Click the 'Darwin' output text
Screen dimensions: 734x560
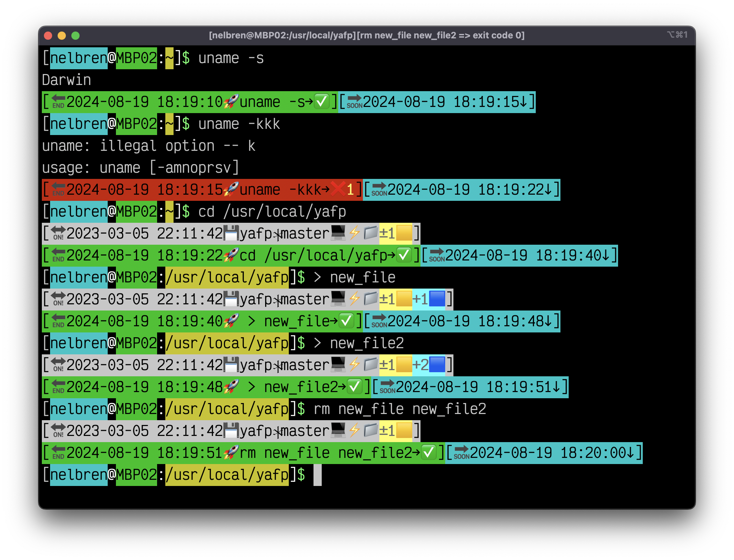pos(67,80)
